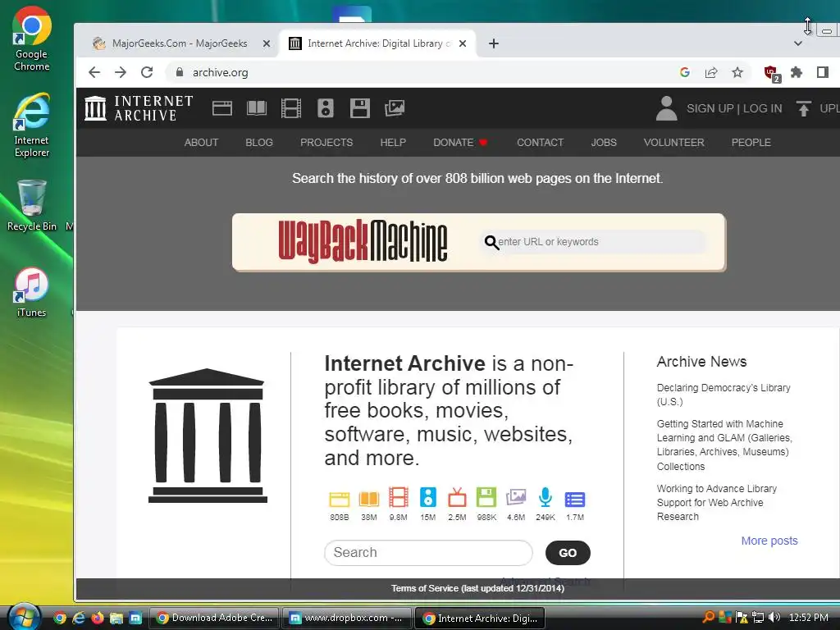Click Chrome back arrow button
The width and height of the screenshot is (840, 630).
pyautogui.click(x=94, y=72)
